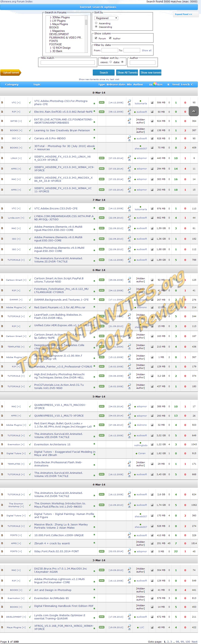Click the blue Search button
Image resolution: width=201 pixels, height=644 pixels.
tap(104, 73)
